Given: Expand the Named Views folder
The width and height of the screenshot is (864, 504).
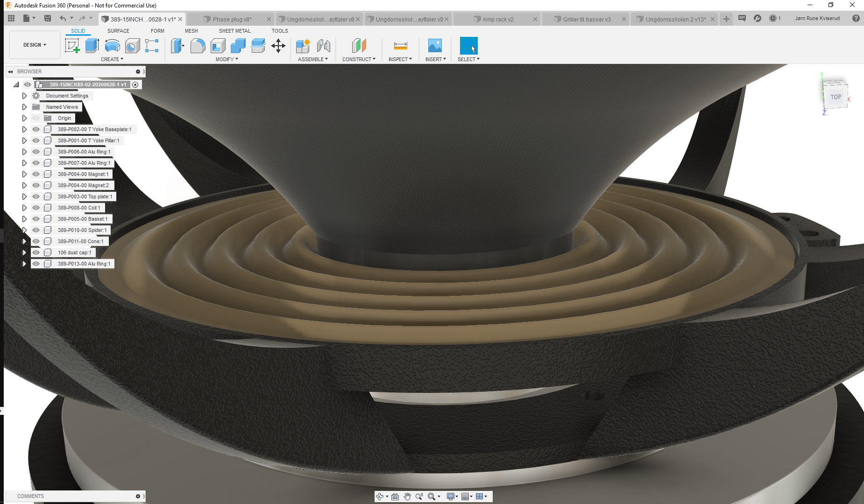Looking at the screenshot, I should (x=24, y=107).
